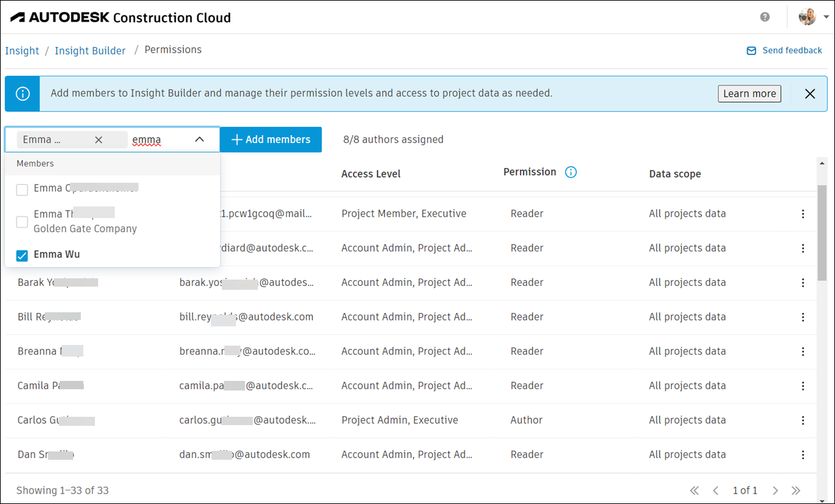Image resolution: width=835 pixels, height=504 pixels.
Task: Click the Learn more button
Action: 749,94
